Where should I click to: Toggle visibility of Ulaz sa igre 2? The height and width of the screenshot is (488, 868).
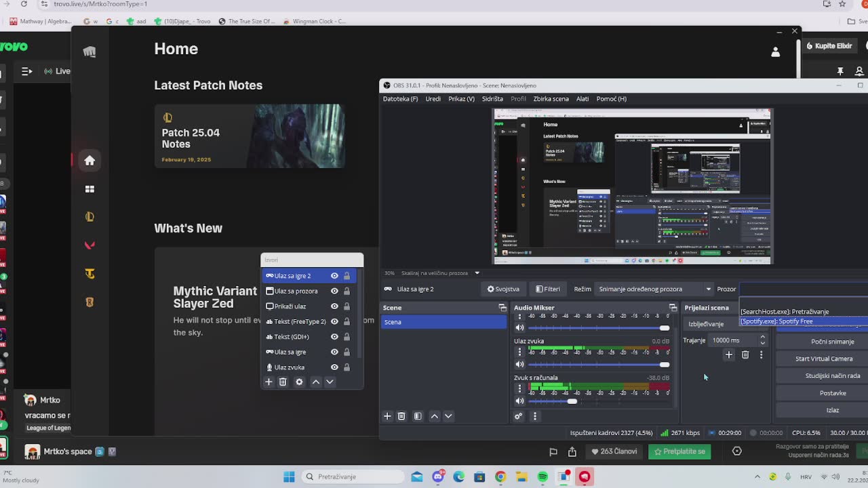334,276
